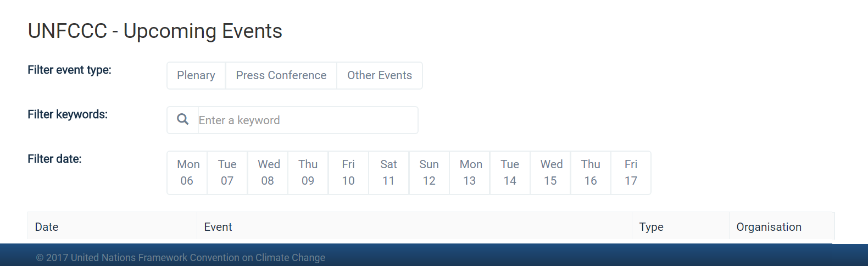Screen dimensions: 868x266
Task: Select Sat 11 date button
Action: coord(389,173)
